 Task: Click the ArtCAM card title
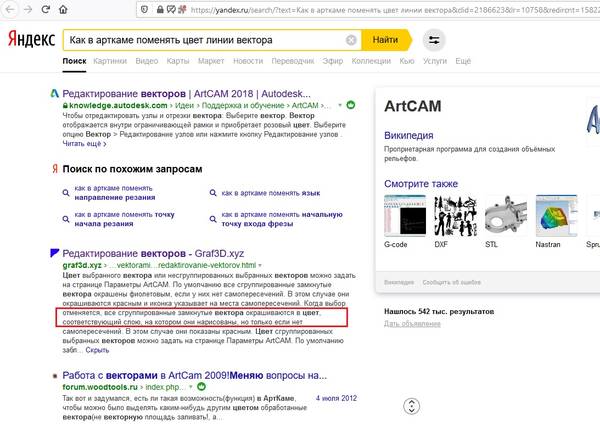[412, 106]
